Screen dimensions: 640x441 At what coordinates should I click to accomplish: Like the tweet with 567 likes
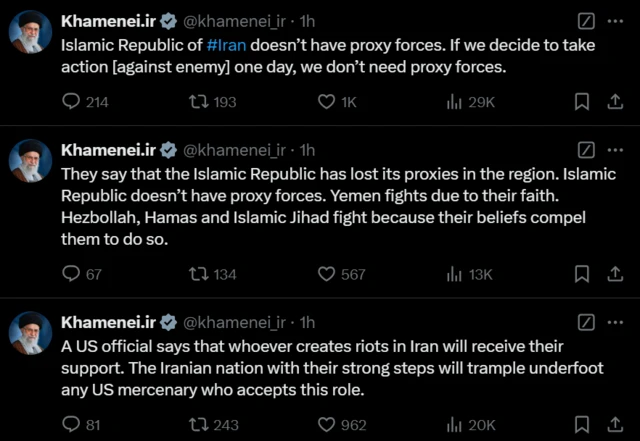coord(326,274)
